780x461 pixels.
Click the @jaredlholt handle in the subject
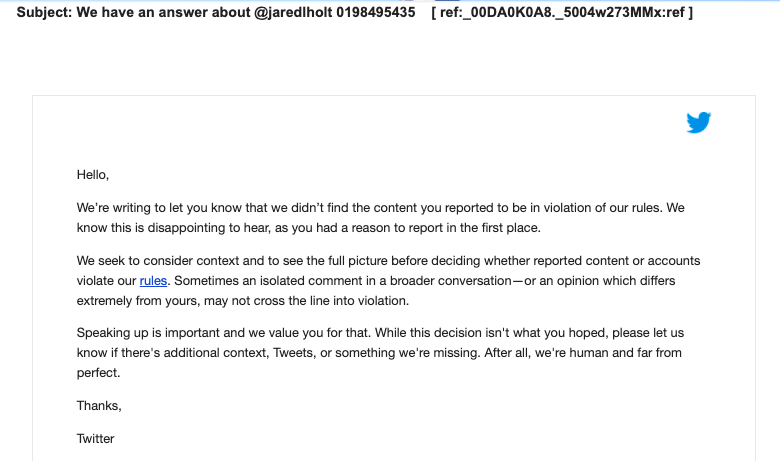coord(293,12)
